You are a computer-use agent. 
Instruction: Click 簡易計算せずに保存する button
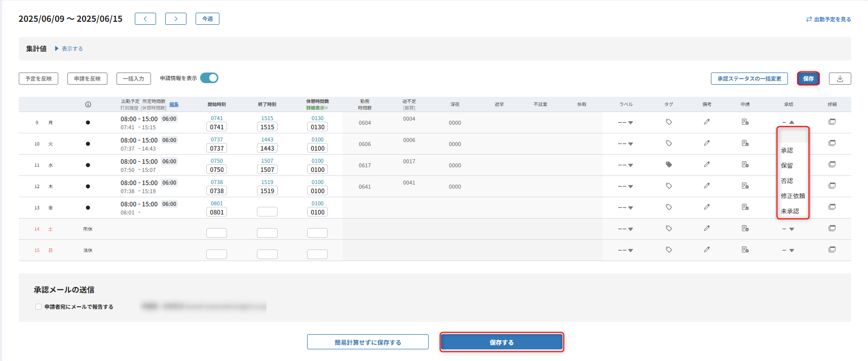pos(368,342)
